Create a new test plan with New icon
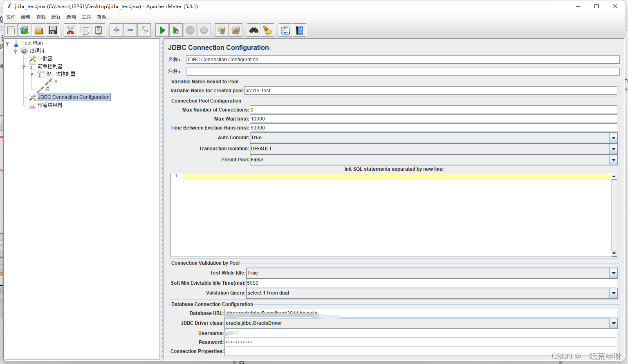This screenshot has height=364, width=628. pos(11,30)
